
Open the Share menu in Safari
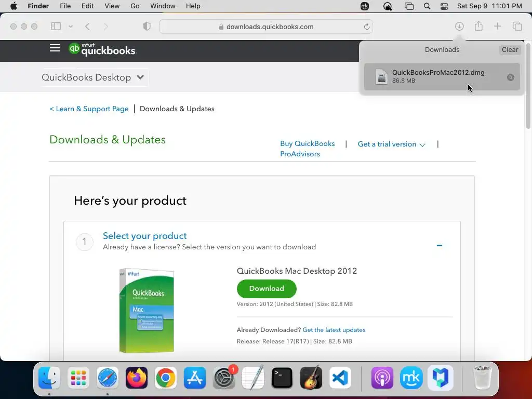click(478, 26)
